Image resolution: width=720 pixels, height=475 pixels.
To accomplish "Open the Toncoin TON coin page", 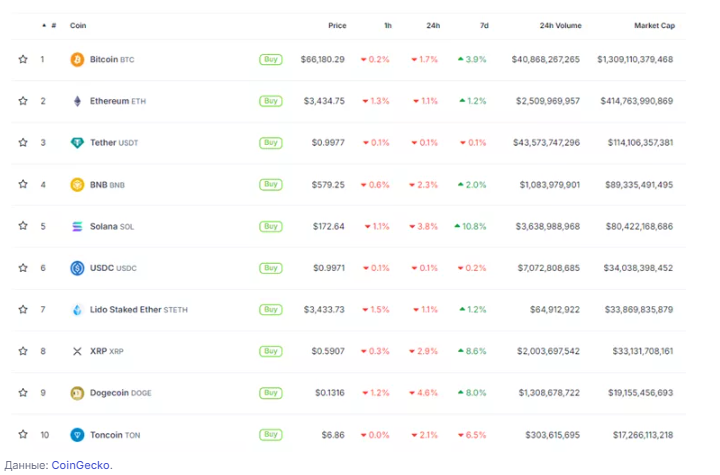I will [115, 435].
